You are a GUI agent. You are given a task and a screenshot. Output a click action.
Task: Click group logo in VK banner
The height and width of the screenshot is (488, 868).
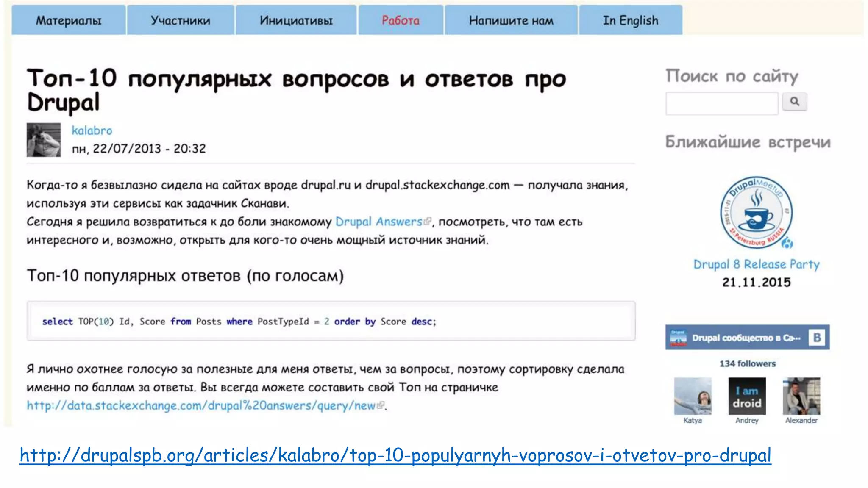click(x=678, y=338)
